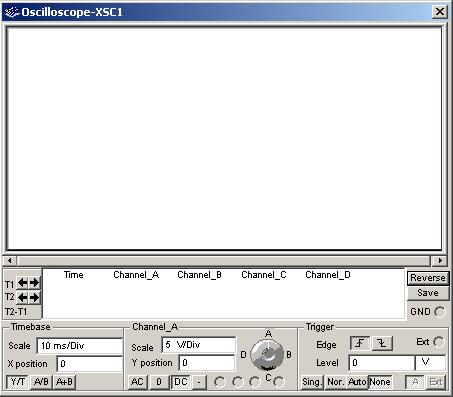Click the Channel_C column header text
Screen dimensions: 453x397
coord(264,275)
